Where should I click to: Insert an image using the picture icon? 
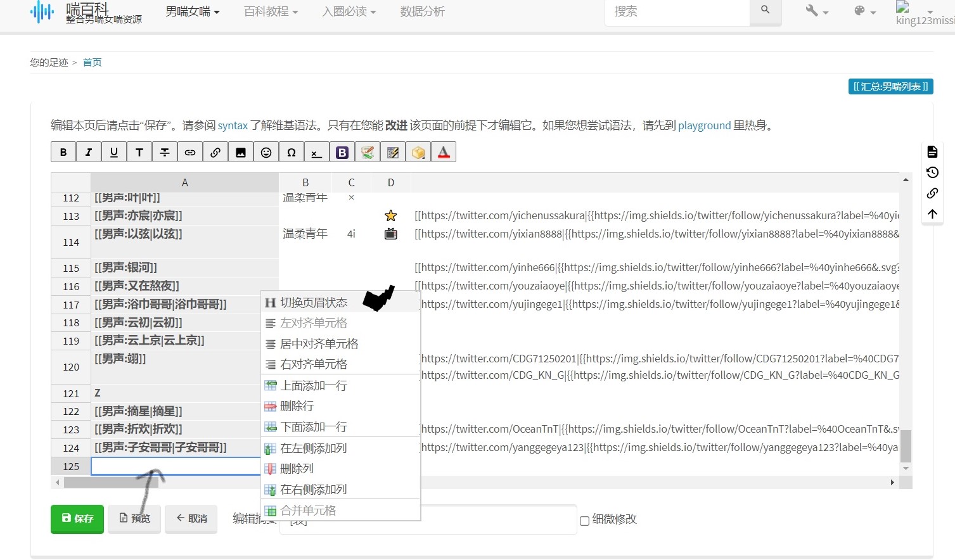point(241,152)
